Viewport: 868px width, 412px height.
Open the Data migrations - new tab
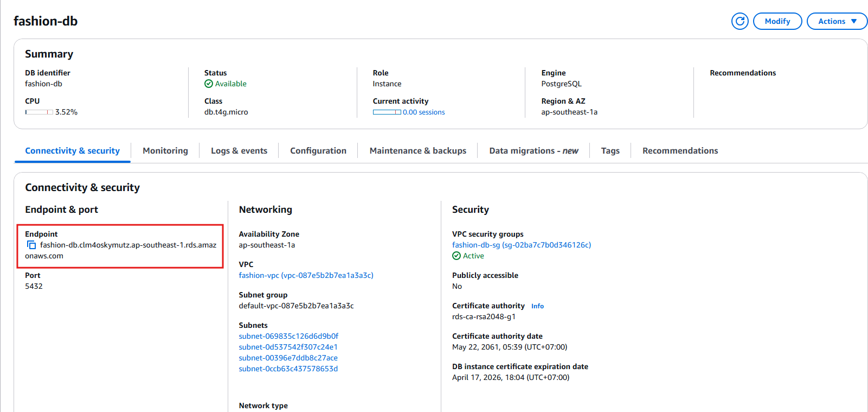tap(533, 151)
